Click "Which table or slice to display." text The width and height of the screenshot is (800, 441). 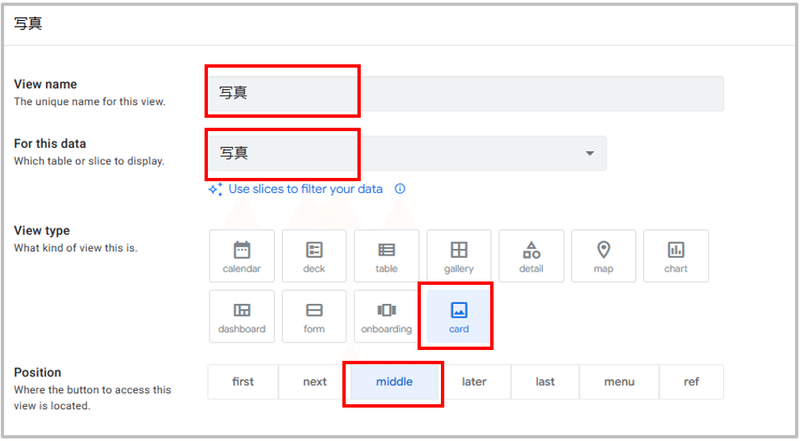(89, 161)
